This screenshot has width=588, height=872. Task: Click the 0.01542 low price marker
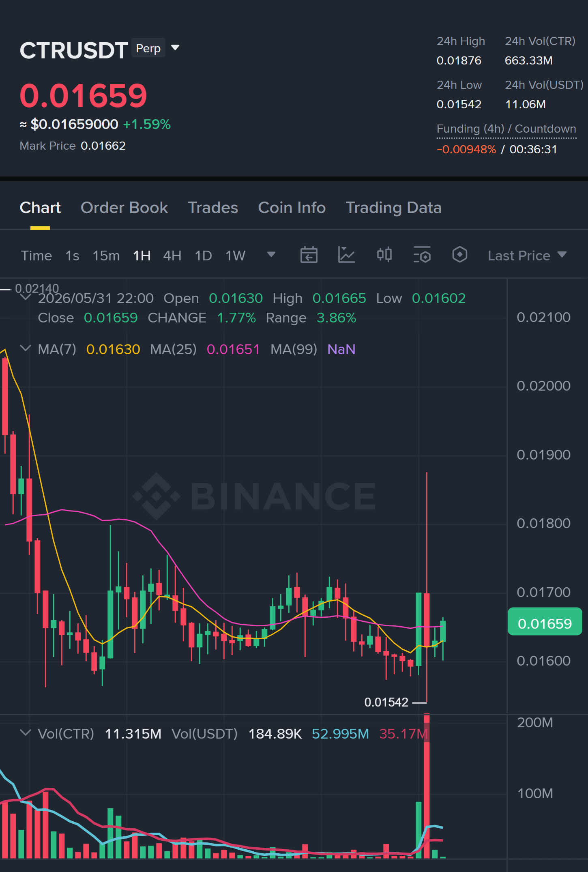point(386,702)
